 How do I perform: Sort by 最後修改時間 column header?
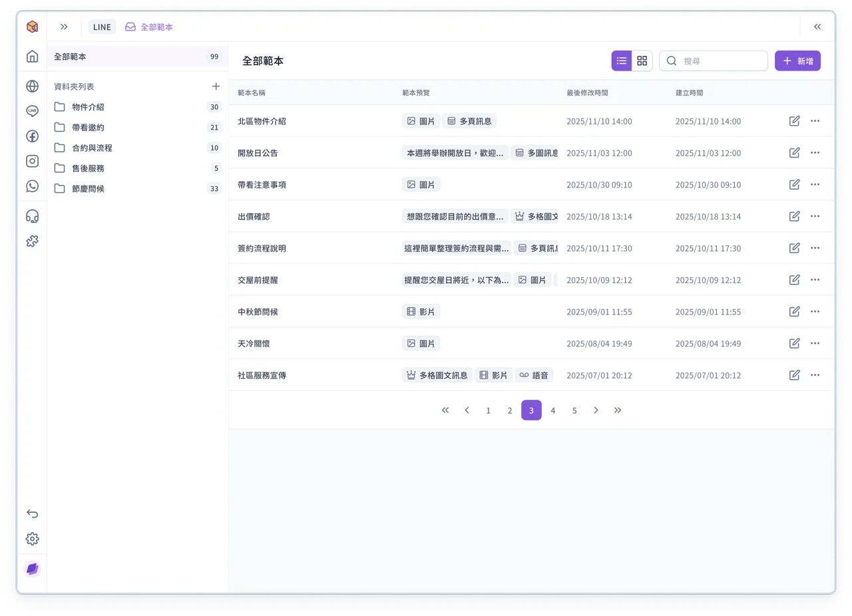[x=587, y=92]
